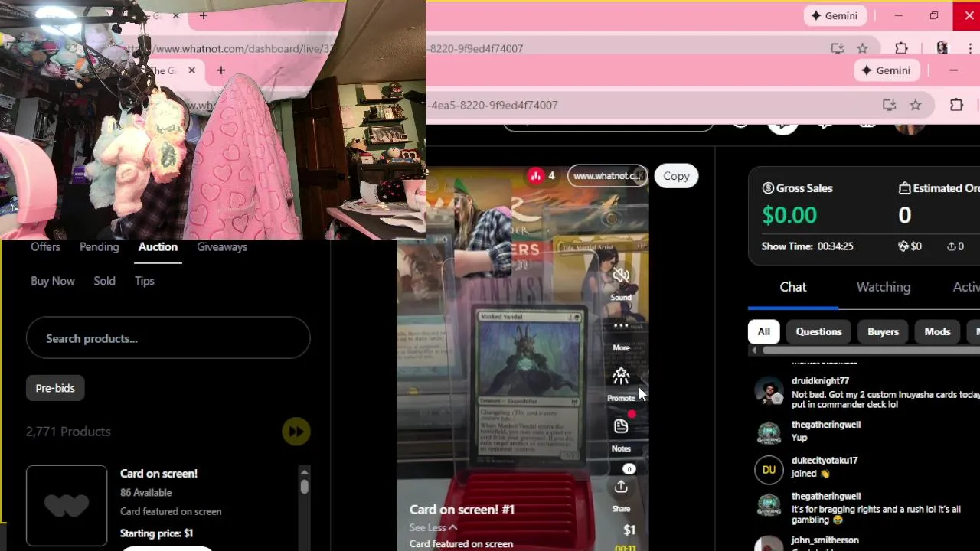Viewport: 980px width, 551px height.
Task: Click the Copy button for stream link
Action: point(676,176)
